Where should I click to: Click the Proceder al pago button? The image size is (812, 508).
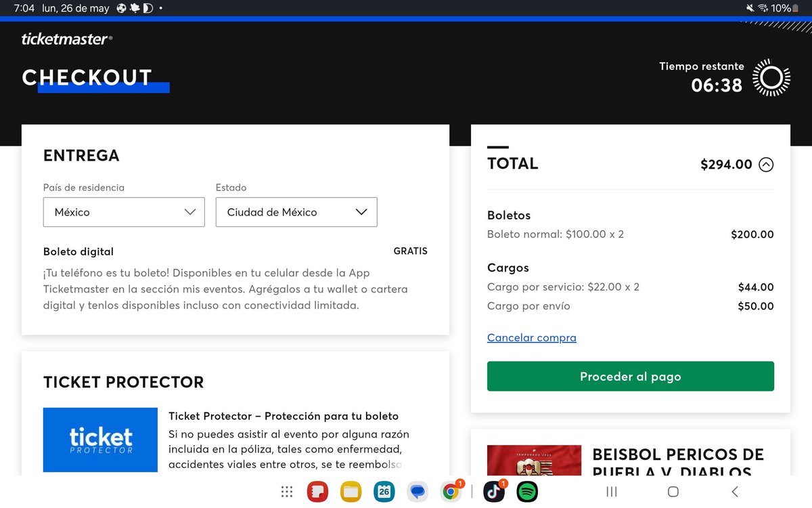click(631, 377)
